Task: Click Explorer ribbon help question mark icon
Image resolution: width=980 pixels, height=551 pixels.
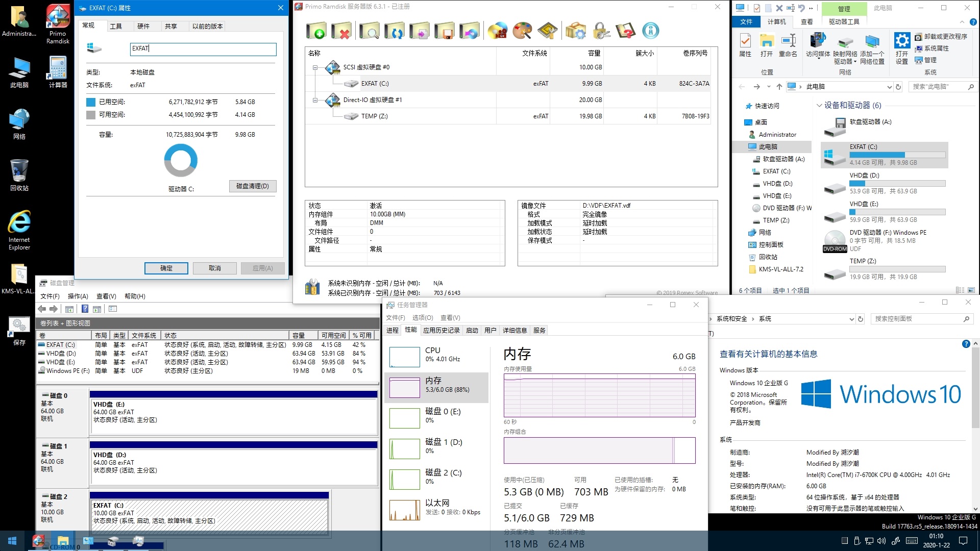Action: [x=973, y=22]
